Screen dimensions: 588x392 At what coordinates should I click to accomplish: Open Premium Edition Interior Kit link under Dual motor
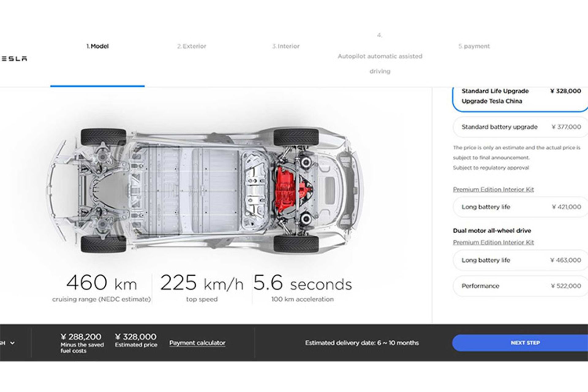493,243
